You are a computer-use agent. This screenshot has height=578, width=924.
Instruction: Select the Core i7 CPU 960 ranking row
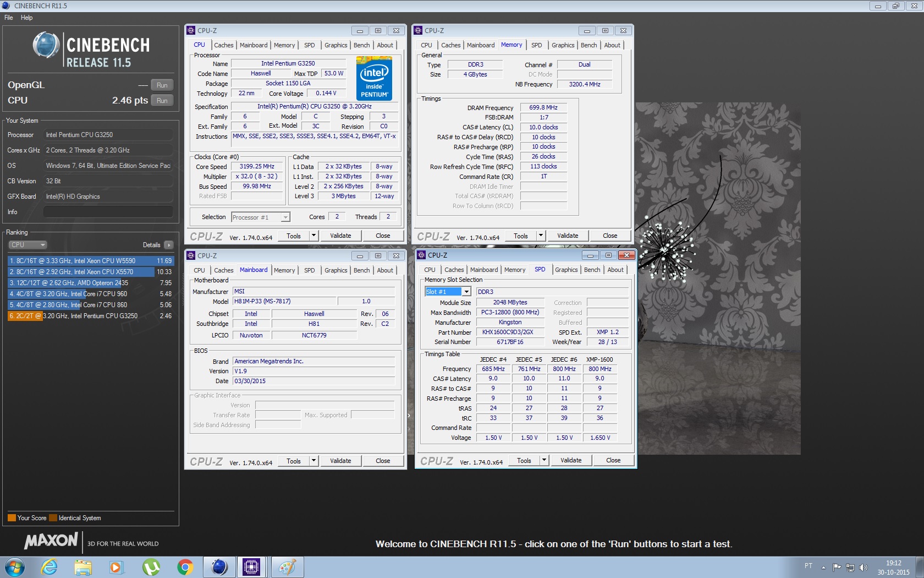point(91,294)
